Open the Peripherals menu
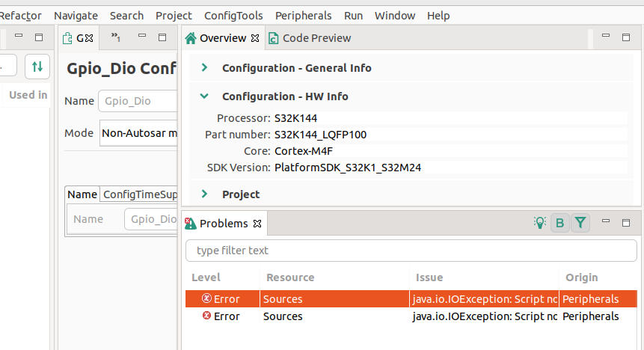This screenshot has width=644, height=350. (303, 15)
